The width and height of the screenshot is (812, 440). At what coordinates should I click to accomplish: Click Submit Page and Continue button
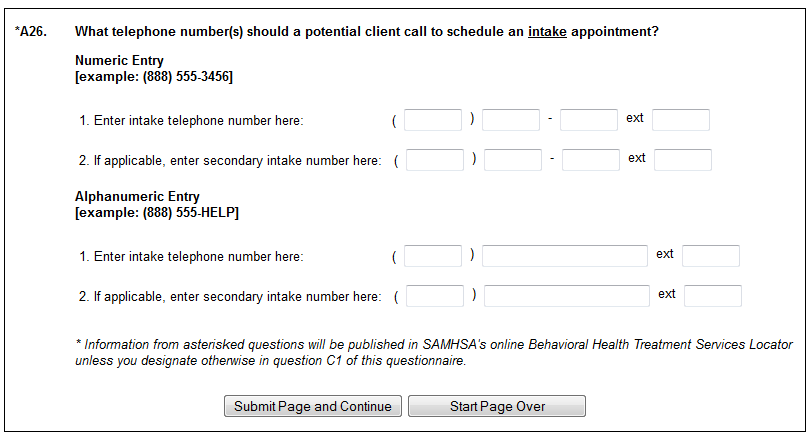[313, 406]
